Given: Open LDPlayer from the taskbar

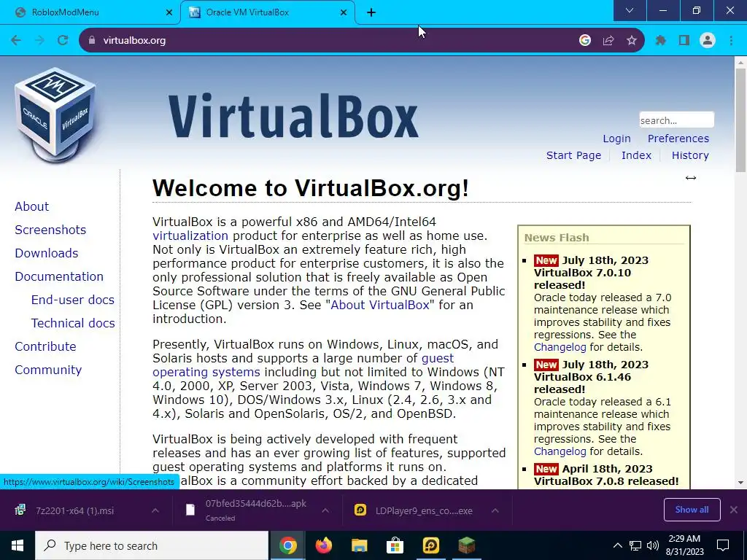Looking at the screenshot, I should pyautogui.click(x=430, y=545).
